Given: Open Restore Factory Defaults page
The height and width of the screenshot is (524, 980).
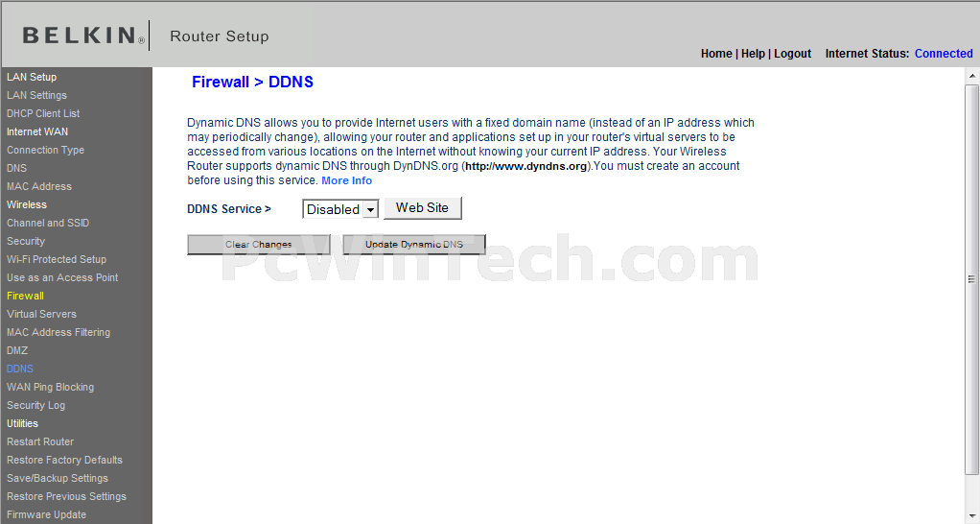Looking at the screenshot, I should click(x=65, y=460).
